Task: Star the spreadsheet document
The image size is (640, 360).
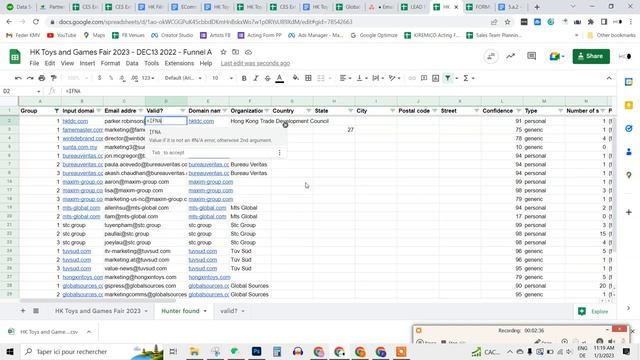Action: coord(223,52)
